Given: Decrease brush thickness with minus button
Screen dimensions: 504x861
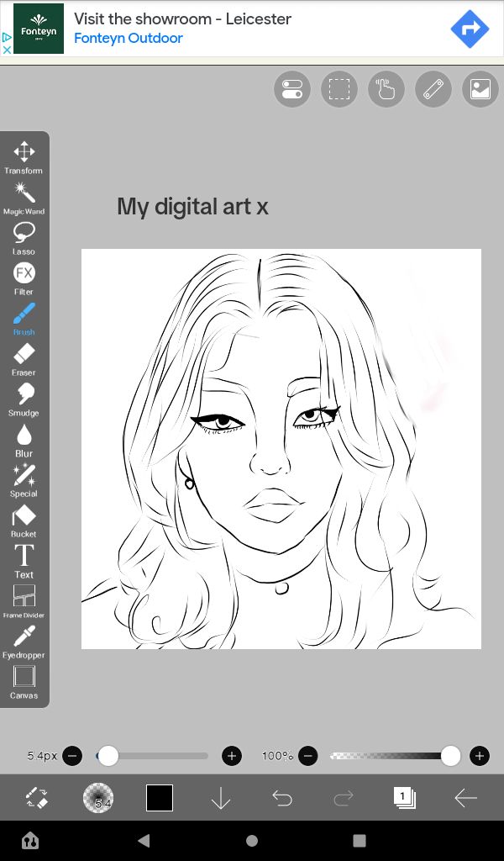Looking at the screenshot, I should [x=72, y=756].
